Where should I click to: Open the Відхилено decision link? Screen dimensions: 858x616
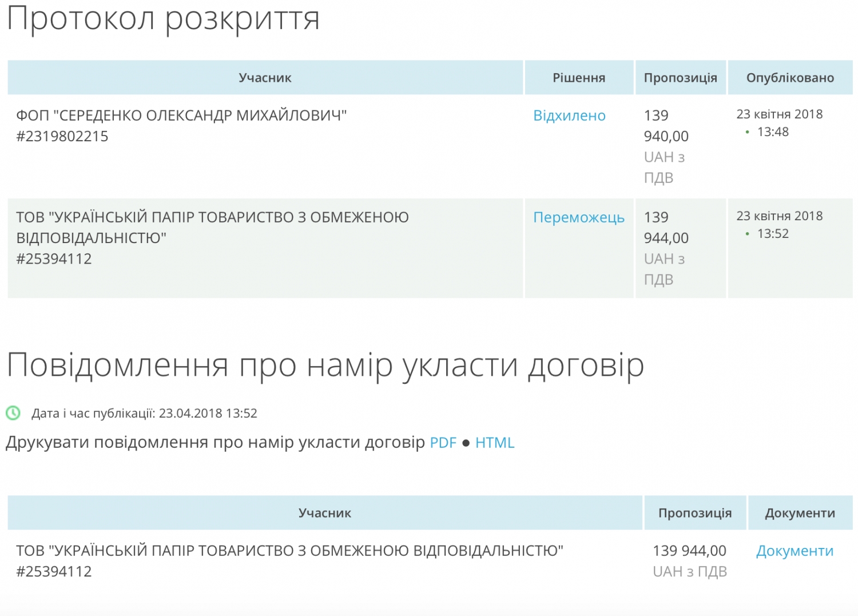pyautogui.click(x=569, y=116)
